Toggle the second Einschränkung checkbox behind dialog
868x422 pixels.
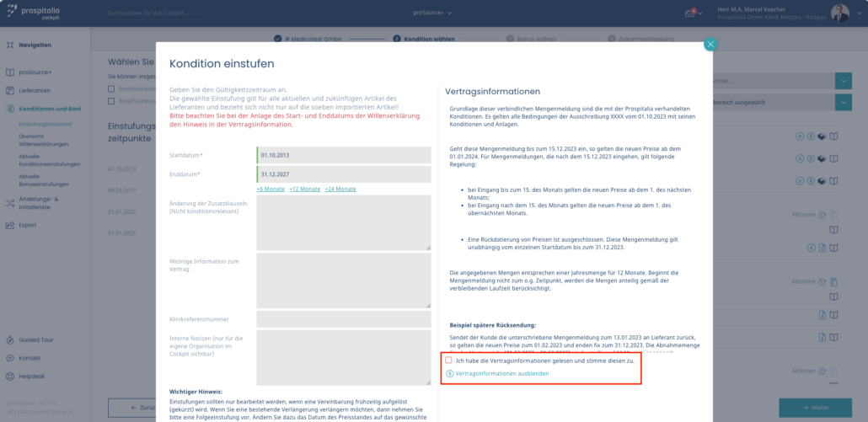pos(111,101)
